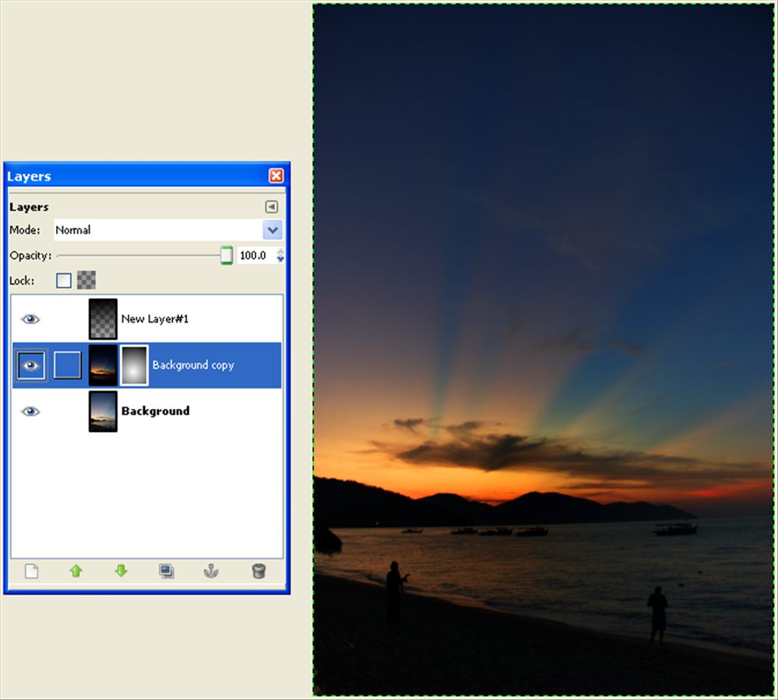
Task: Duplicate the layer using copy icon
Action: (x=166, y=572)
